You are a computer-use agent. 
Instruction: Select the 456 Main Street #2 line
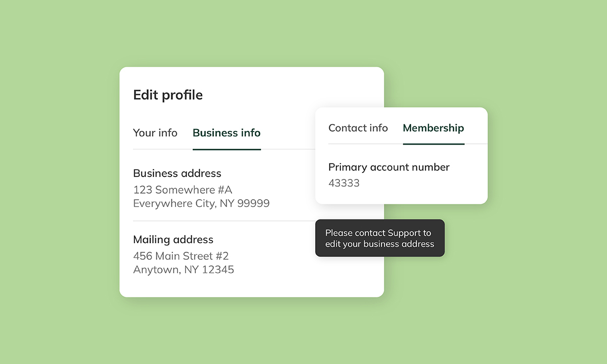tap(181, 256)
